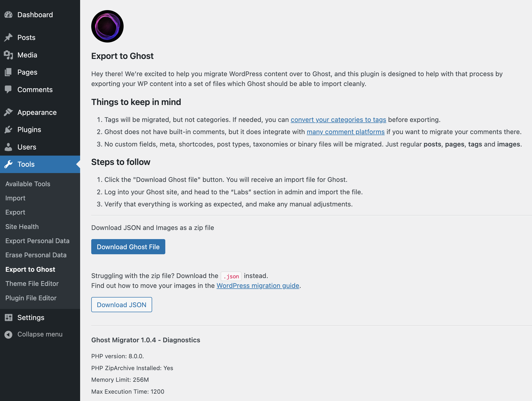Collapse the sidebar menu
Viewport: 532px width, 401px height.
[40, 334]
